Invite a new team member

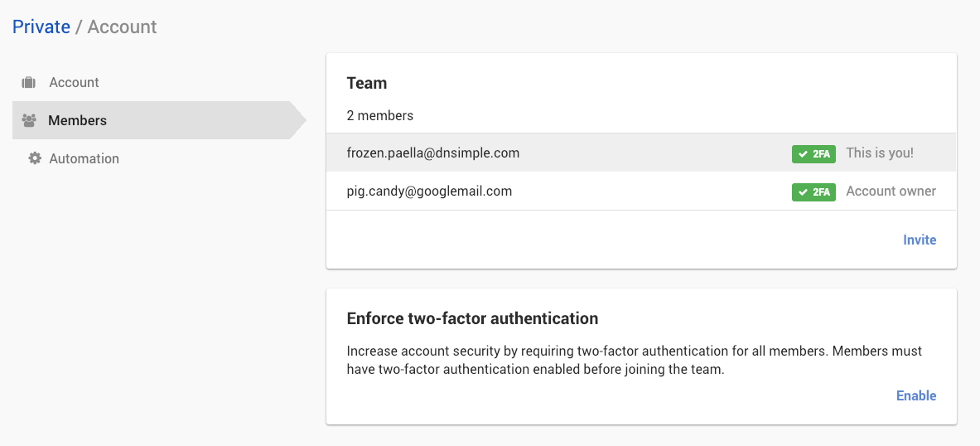pyautogui.click(x=919, y=240)
